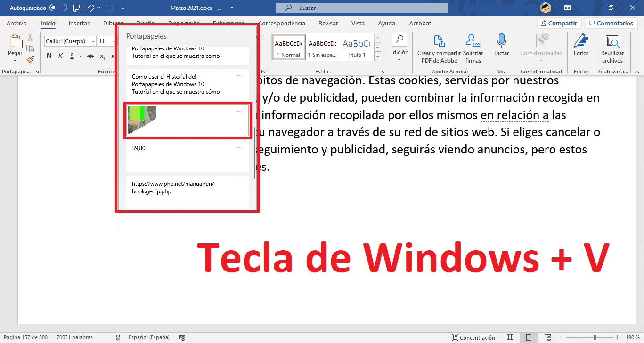Click the Portapapeles panel scrollbar thumb
This screenshot has height=343, width=644.
[255, 153]
